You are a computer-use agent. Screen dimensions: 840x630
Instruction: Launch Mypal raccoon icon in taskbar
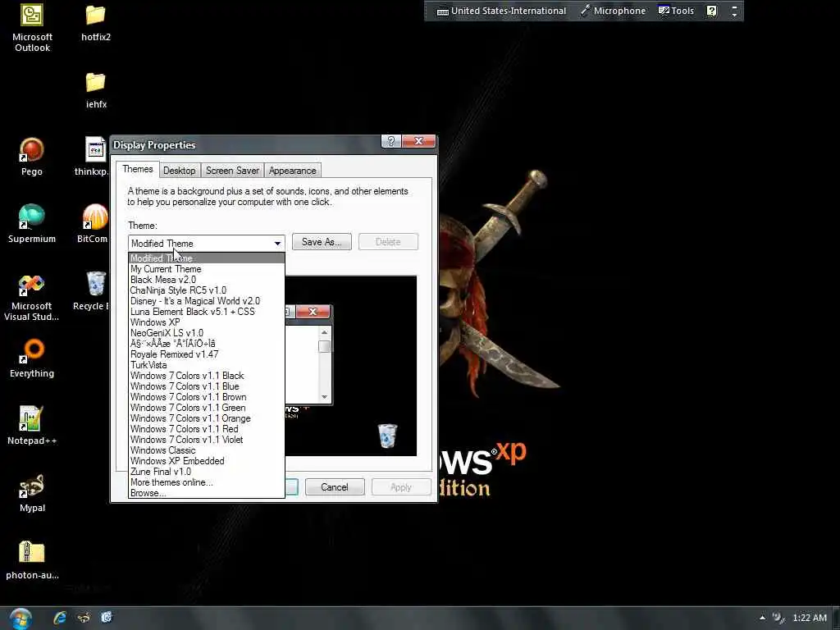(84, 618)
